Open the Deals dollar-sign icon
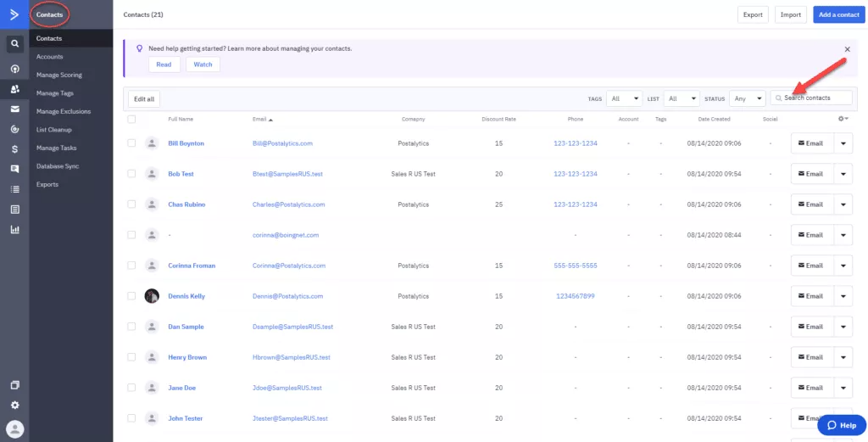This screenshot has width=868, height=442. 15,149
